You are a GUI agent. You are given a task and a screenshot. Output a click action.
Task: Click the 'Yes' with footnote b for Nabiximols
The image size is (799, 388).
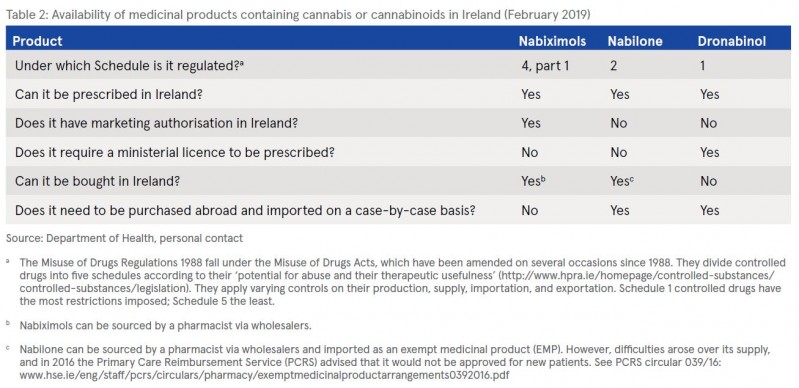(533, 181)
